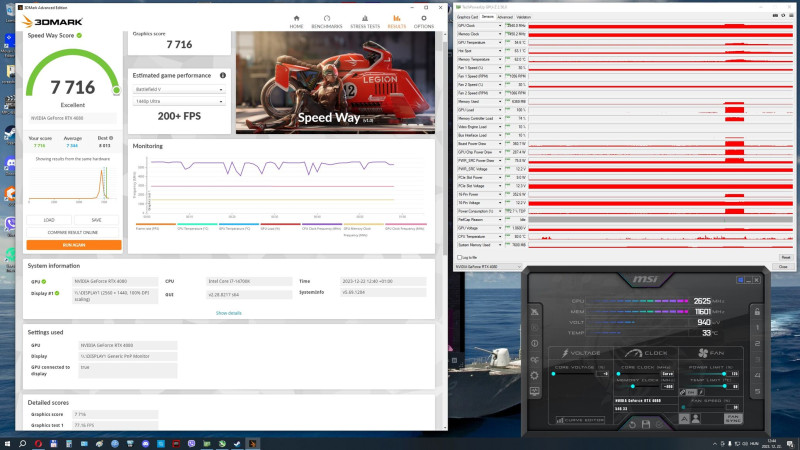Open the BENCHMARKS tab in 3DMark
The height and width of the screenshot is (450, 800).
click(327, 21)
